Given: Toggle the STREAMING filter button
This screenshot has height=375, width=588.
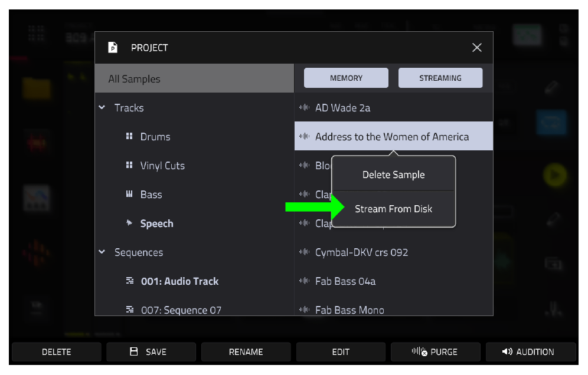Looking at the screenshot, I should point(440,78).
